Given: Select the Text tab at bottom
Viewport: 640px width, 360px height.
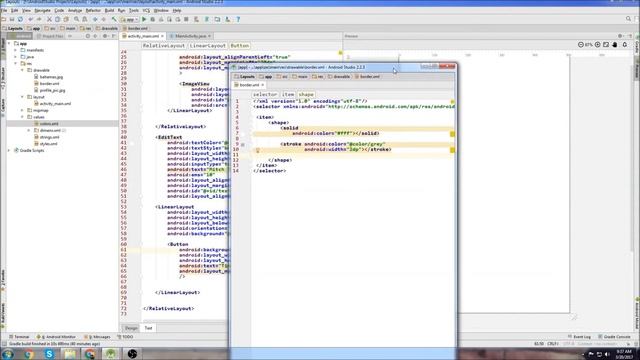Looking at the screenshot, I should [149, 328].
